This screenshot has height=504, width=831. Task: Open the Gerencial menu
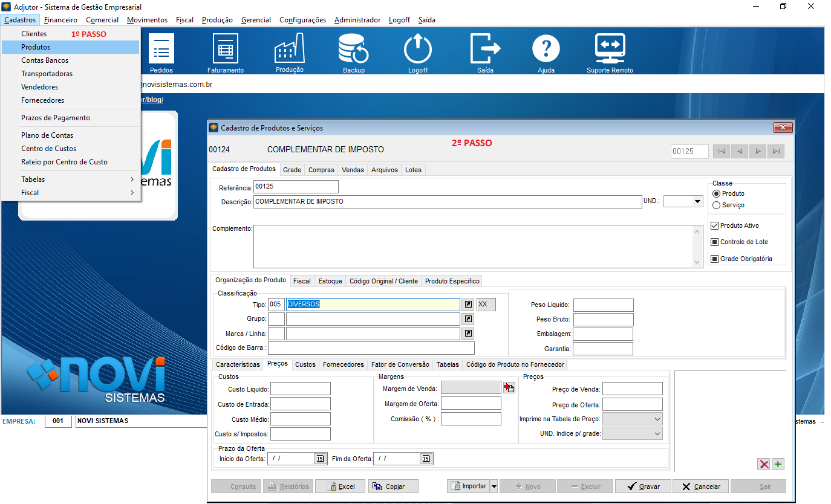256,20
